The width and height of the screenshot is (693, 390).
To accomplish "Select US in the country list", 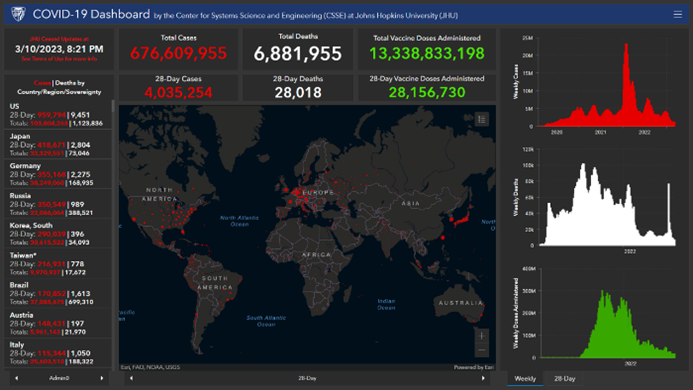I will 57,115.
